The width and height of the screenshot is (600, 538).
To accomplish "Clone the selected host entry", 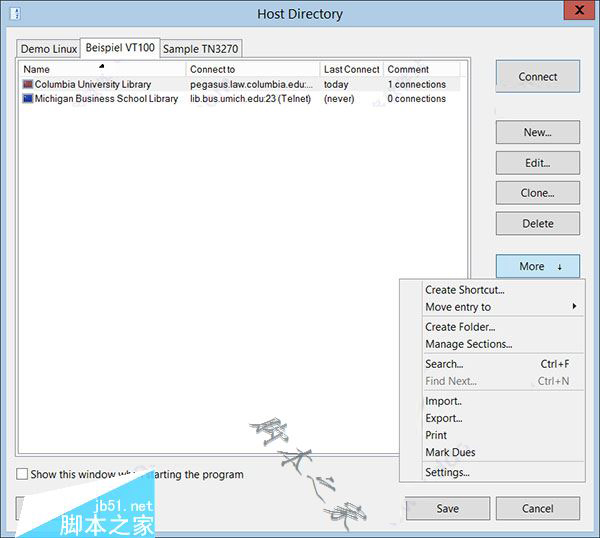I will (537, 193).
